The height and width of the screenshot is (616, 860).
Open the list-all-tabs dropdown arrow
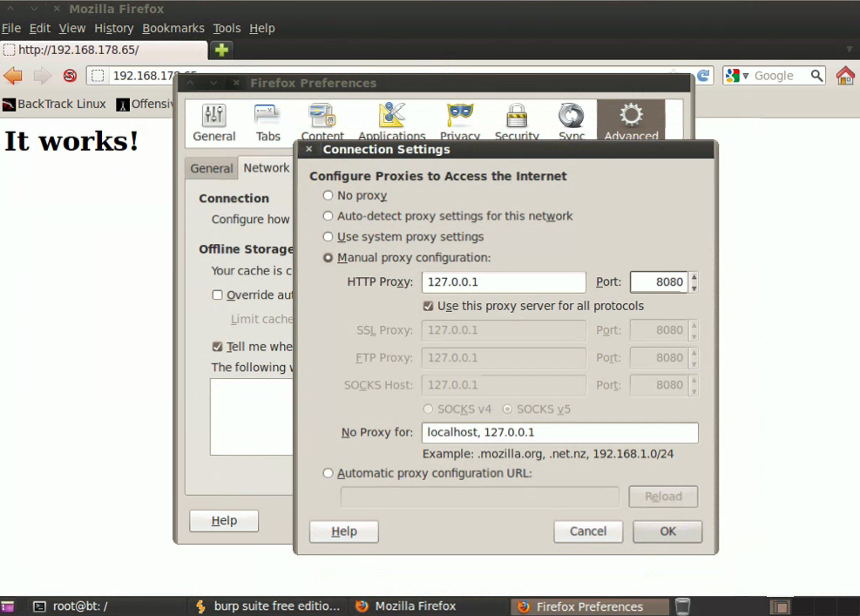849,50
